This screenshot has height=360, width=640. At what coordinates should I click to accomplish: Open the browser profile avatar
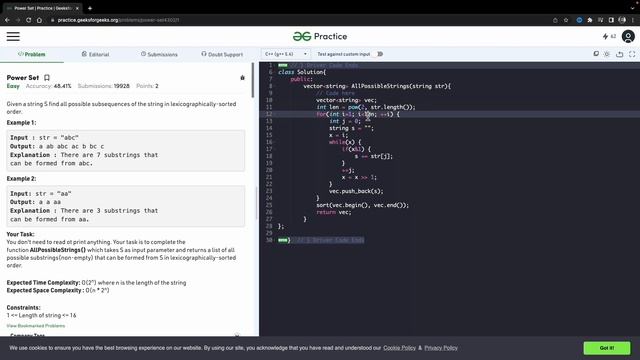click(622, 20)
